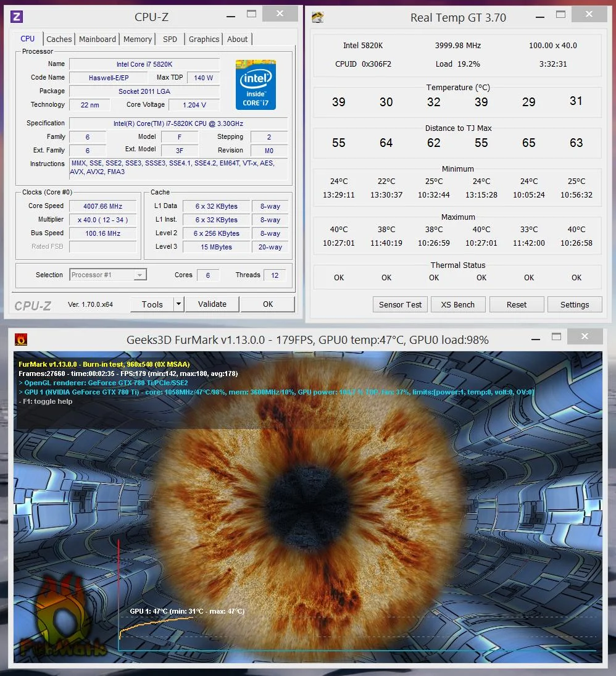Maximize the FurMark window
Screen dimensions: 616x676
(557, 336)
